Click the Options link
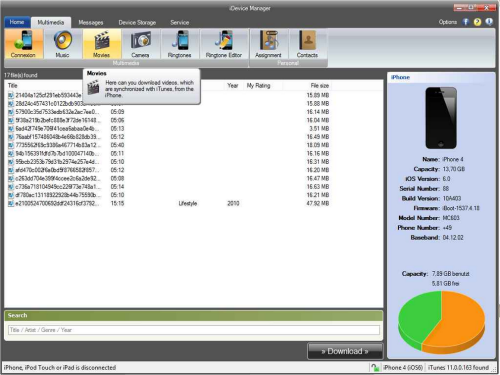 (x=448, y=22)
